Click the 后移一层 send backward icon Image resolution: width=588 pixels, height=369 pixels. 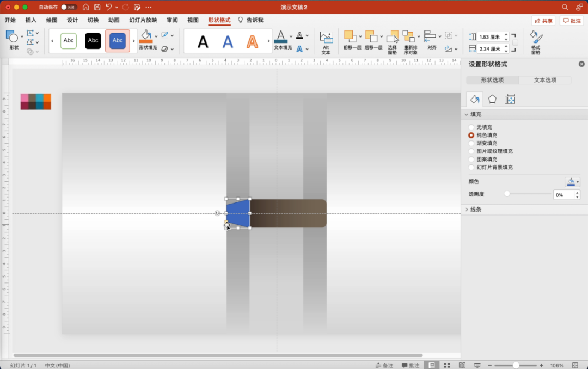(x=371, y=37)
